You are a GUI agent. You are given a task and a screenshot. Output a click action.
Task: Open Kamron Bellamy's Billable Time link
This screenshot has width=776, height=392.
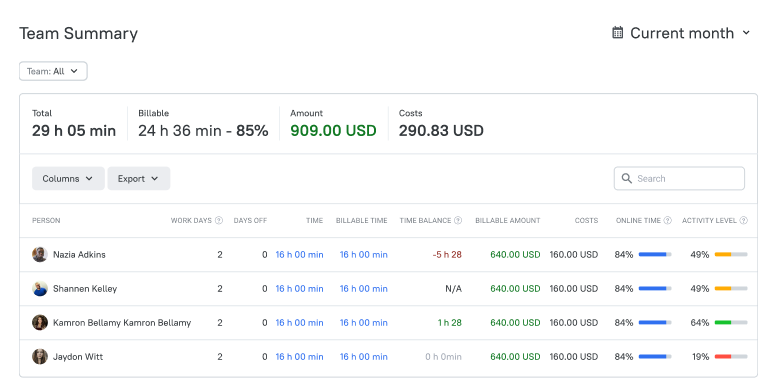click(364, 323)
